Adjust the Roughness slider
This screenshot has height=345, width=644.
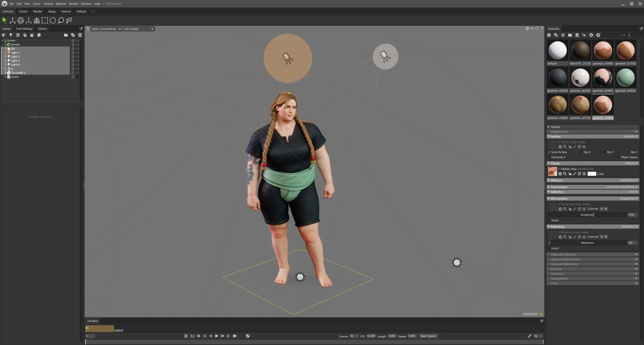pos(587,215)
